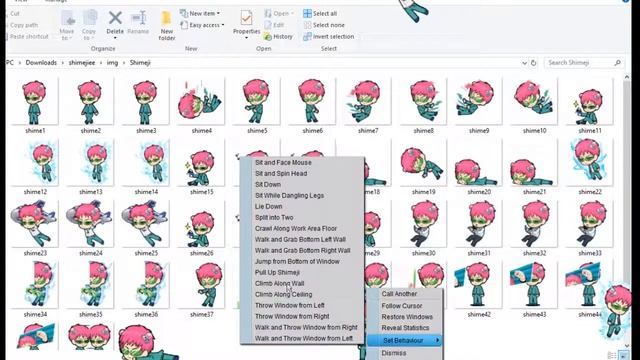Expand the Delete button dropdown arrow

click(x=115, y=38)
